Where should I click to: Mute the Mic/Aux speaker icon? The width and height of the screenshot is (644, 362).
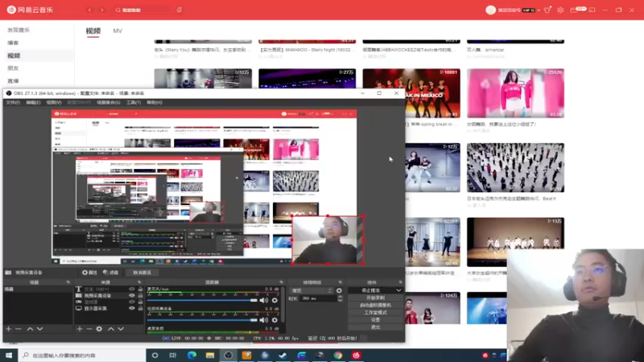pos(264,300)
